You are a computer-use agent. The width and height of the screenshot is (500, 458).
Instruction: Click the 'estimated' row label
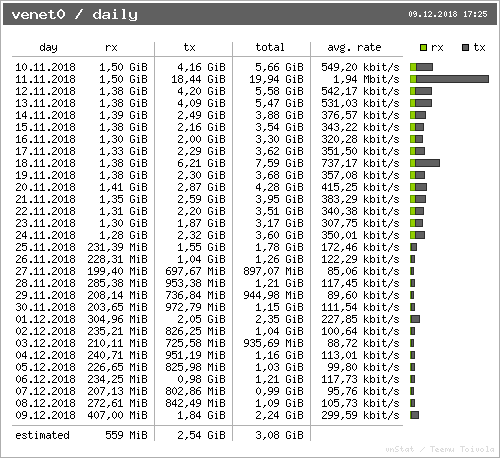[x=42, y=435]
